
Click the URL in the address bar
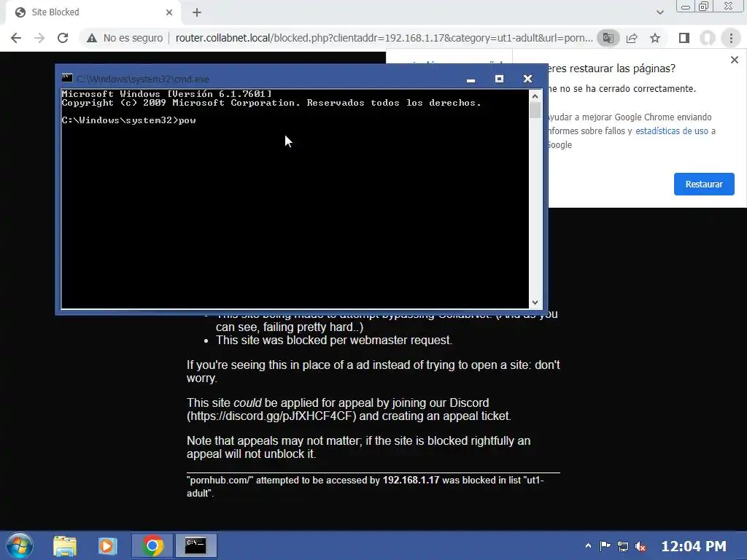click(x=384, y=38)
